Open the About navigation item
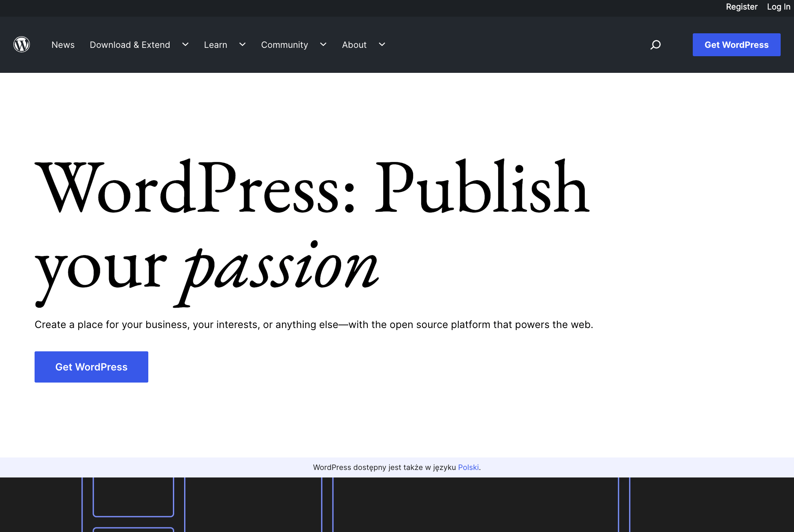The image size is (794, 532). click(354, 45)
